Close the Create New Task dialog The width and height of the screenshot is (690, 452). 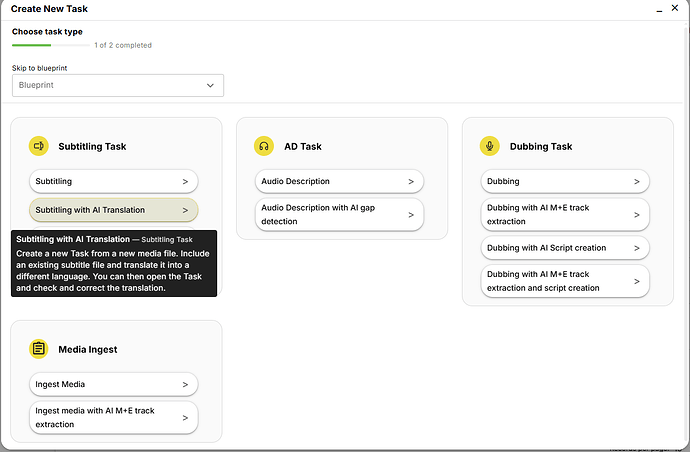tap(672, 9)
